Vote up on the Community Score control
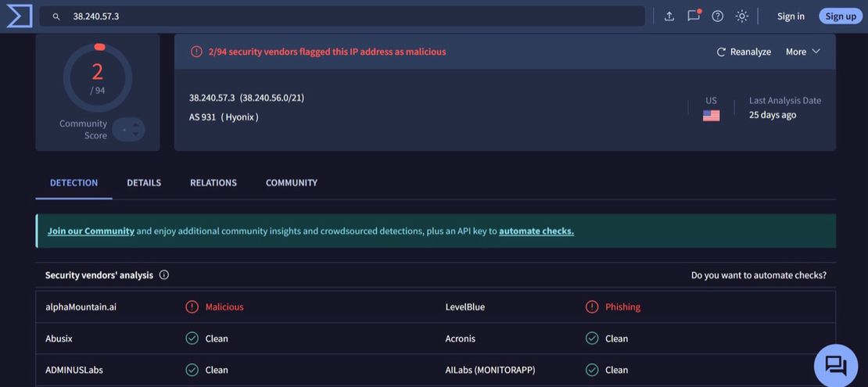868x387 pixels. (135, 124)
